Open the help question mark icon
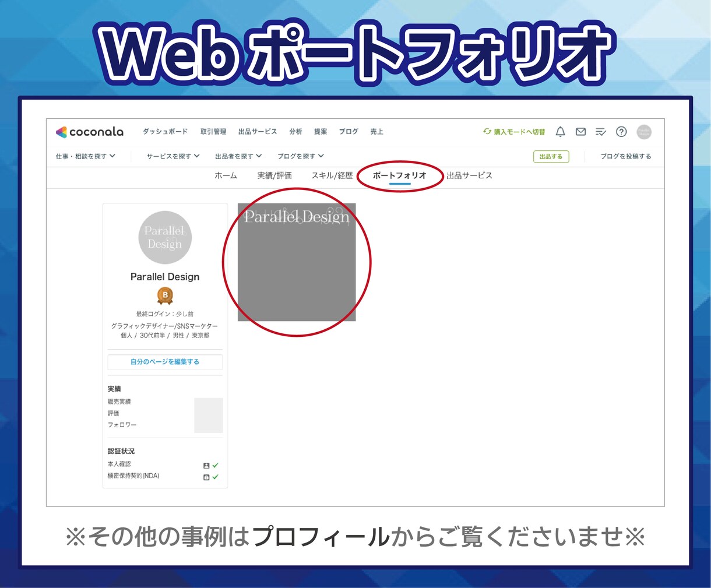The image size is (711, 588). click(621, 132)
